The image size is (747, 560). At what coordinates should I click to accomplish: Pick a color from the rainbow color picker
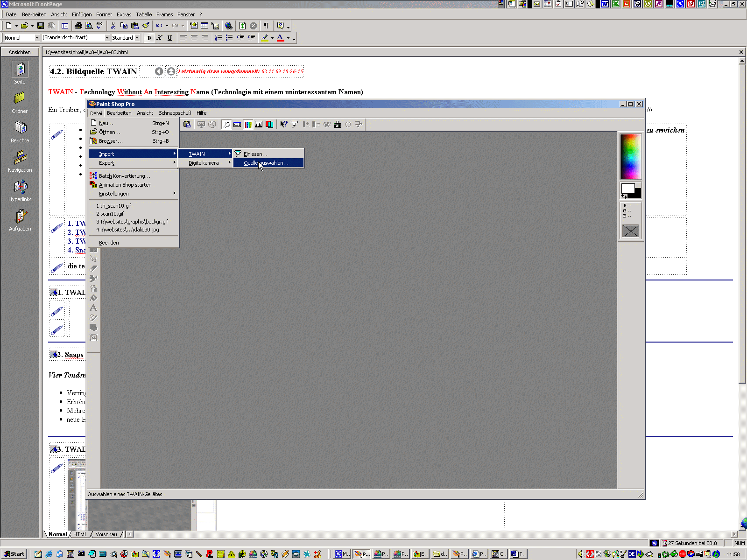(x=631, y=156)
